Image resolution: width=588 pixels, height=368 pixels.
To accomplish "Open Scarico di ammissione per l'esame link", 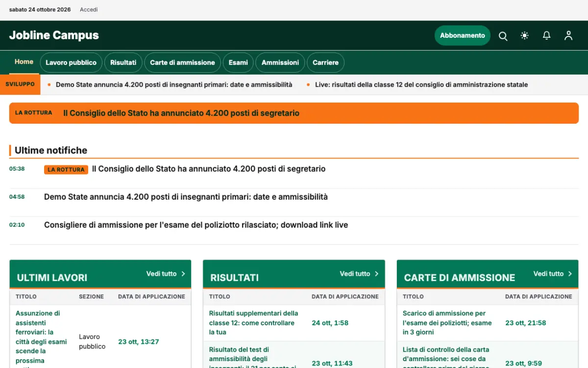I will 447,323.
